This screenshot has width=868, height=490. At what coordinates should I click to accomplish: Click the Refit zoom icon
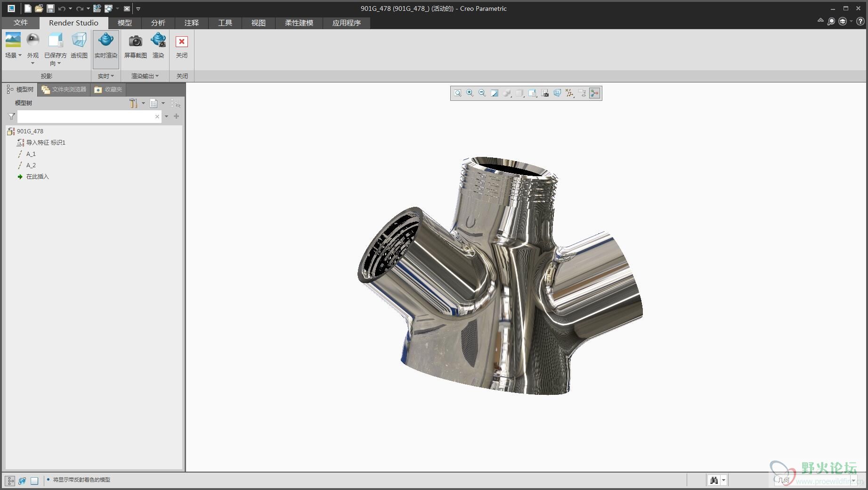pos(458,93)
